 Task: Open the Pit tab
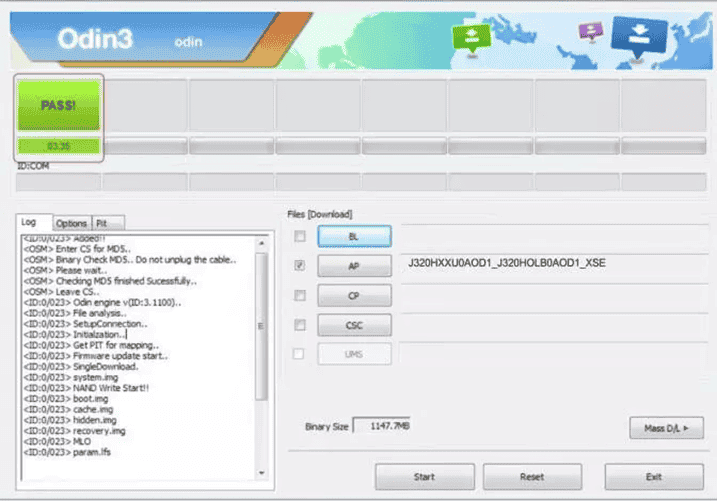pos(102,223)
